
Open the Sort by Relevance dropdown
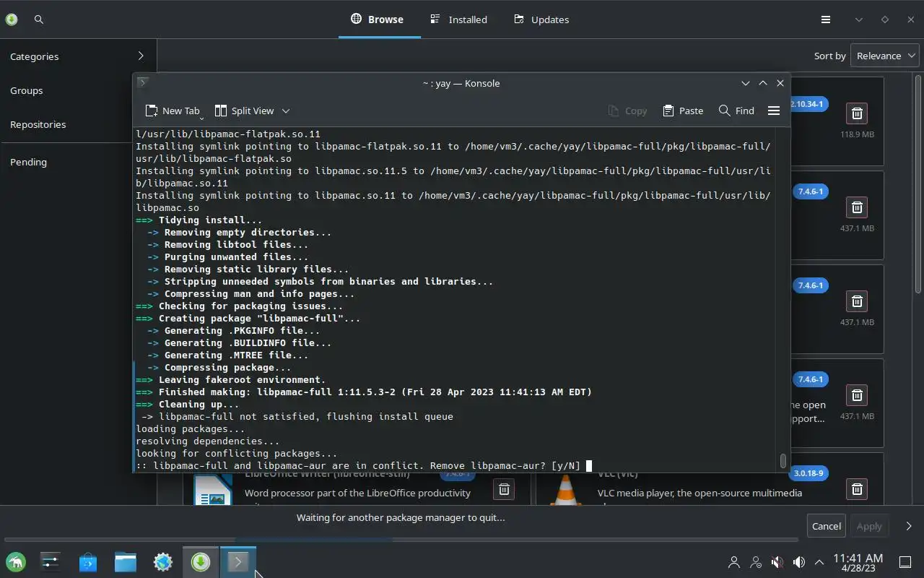(x=885, y=56)
